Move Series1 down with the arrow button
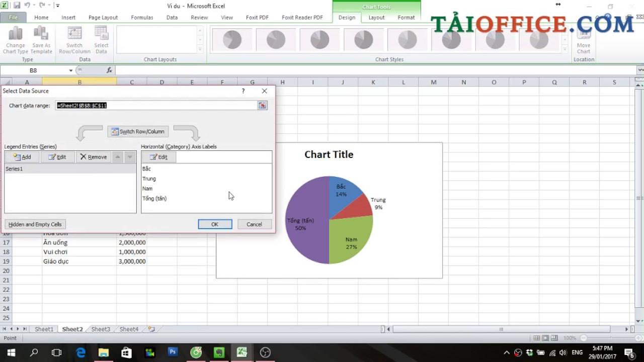Image resolution: width=644 pixels, height=362 pixels. point(130,157)
